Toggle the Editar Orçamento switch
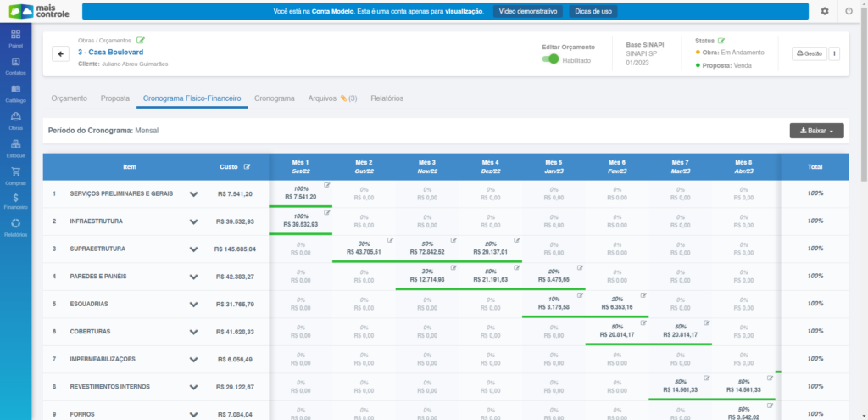Image resolution: width=868 pixels, height=420 pixels. point(550,59)
